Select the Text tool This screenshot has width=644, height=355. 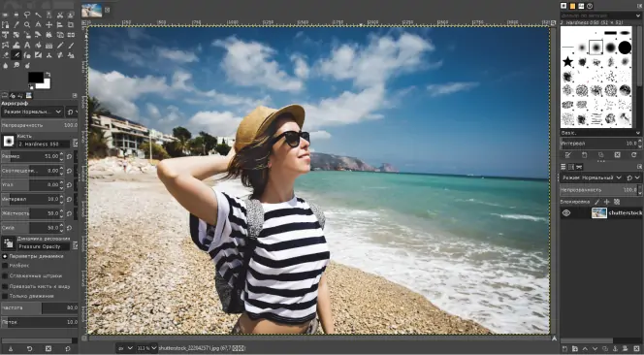27,46
